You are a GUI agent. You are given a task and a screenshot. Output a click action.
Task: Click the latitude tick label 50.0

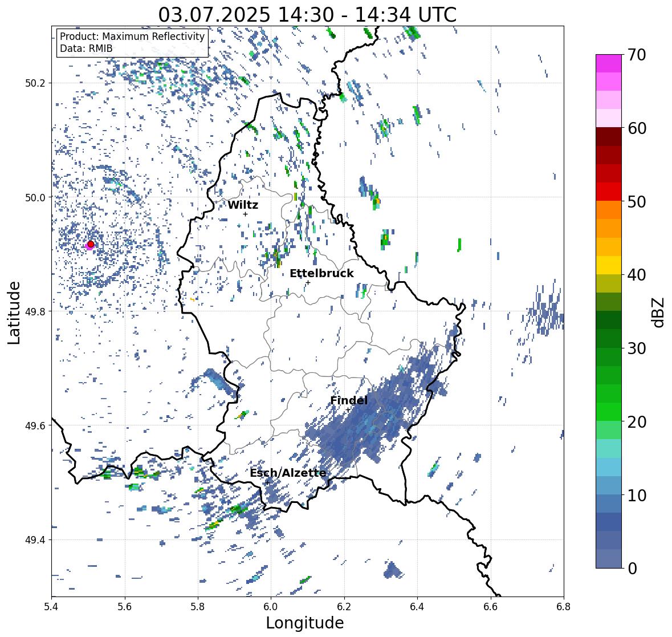35,197
